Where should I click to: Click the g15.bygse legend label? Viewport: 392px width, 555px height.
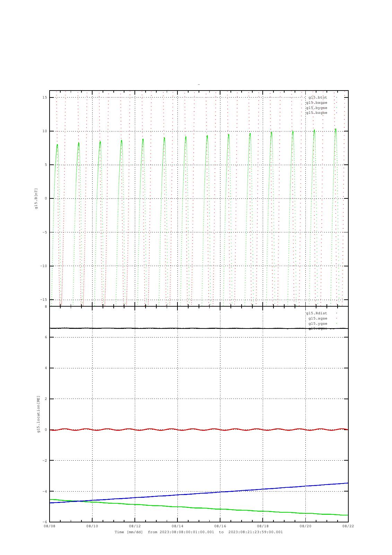(x=316, y=108)
